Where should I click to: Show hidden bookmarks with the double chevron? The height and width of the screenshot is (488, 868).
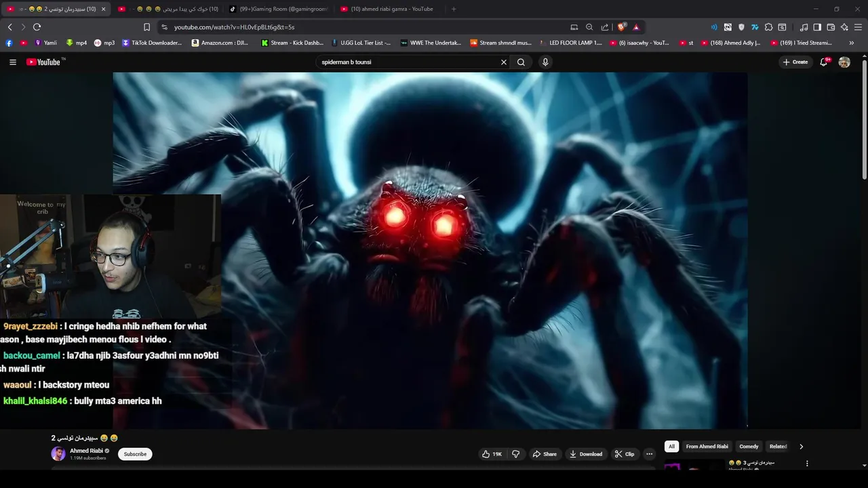(x=852, y=43)
